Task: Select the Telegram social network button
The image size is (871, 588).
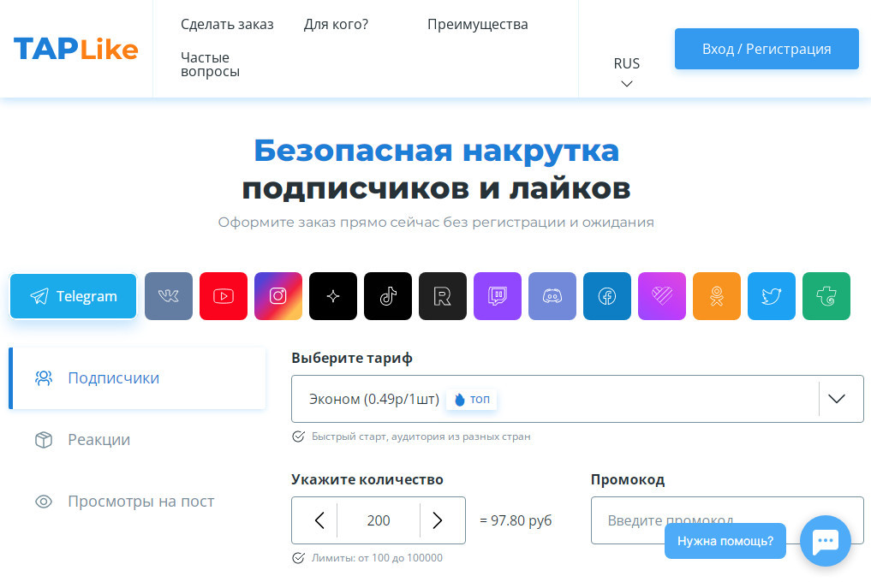Action: 74,296
